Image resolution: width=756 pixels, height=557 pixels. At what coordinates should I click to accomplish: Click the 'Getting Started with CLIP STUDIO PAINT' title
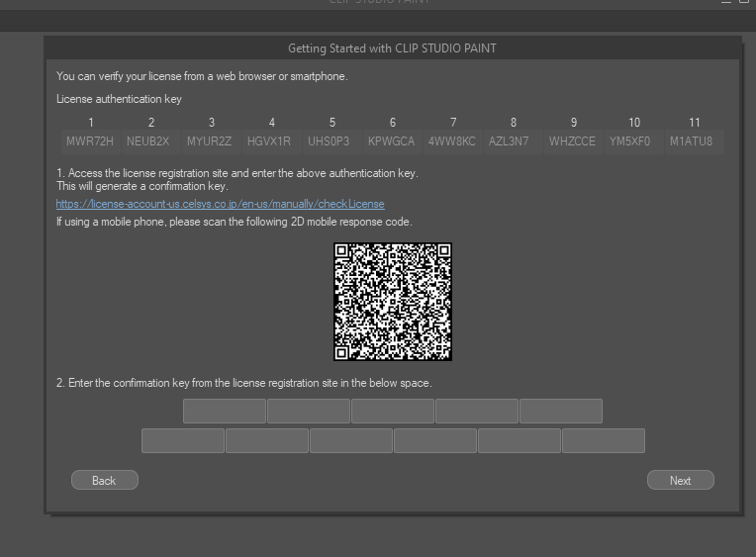click(x=392, y=48)
